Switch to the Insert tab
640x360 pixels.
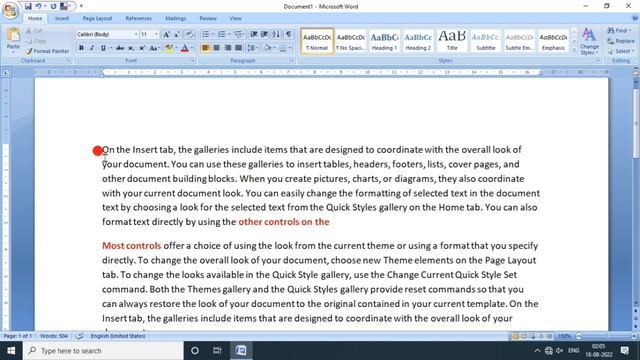62,18
